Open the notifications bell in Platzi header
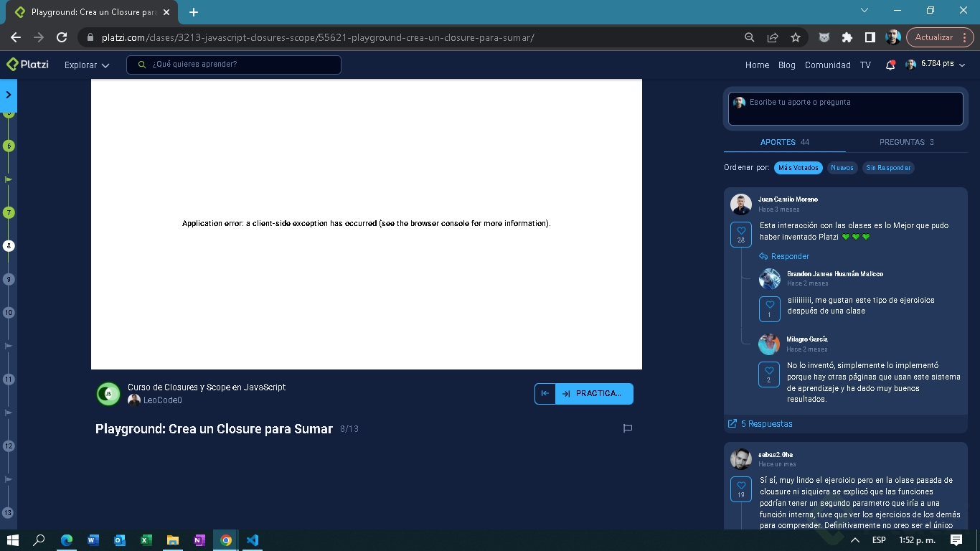The height and width of the screenshot is (551, 980). [890, 65]
